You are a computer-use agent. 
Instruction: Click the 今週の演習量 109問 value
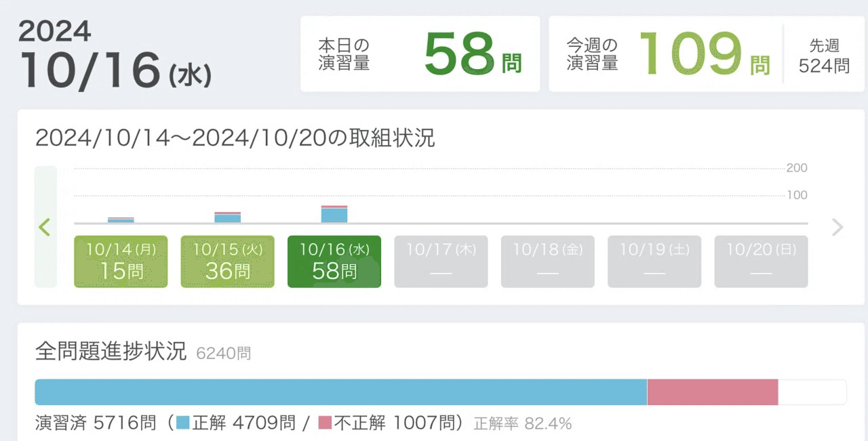(705, 54)
